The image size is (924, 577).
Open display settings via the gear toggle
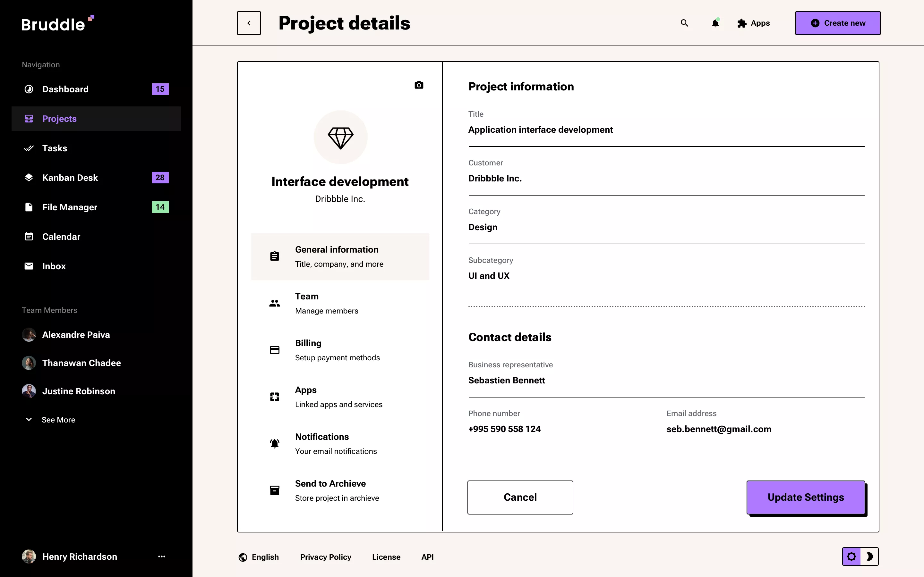(852, 556)
